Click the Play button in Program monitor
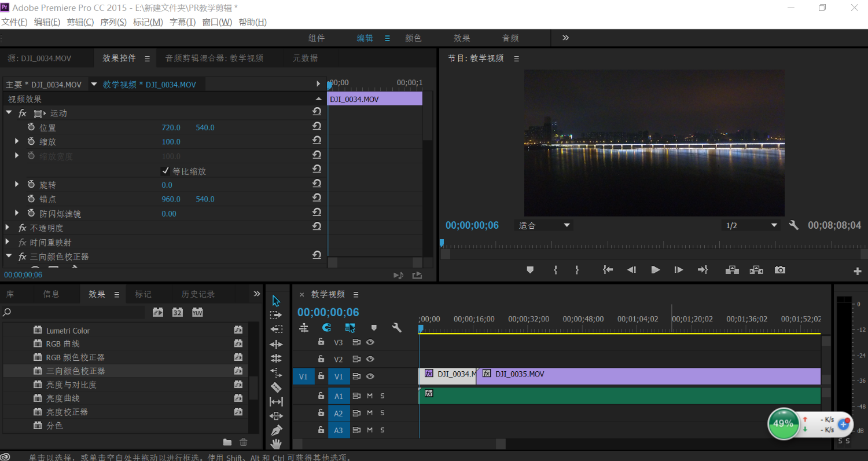Image resolution: width=868 pixels, height=461 pixels. tap(655, 270)
